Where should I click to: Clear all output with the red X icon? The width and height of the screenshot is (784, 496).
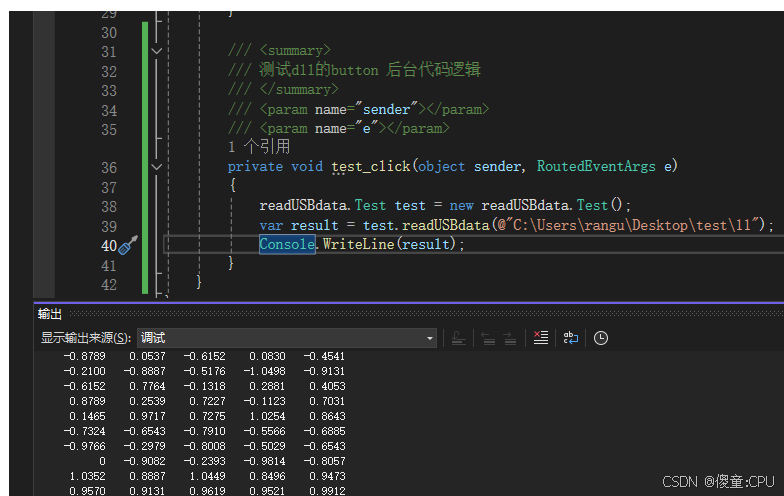540,338
